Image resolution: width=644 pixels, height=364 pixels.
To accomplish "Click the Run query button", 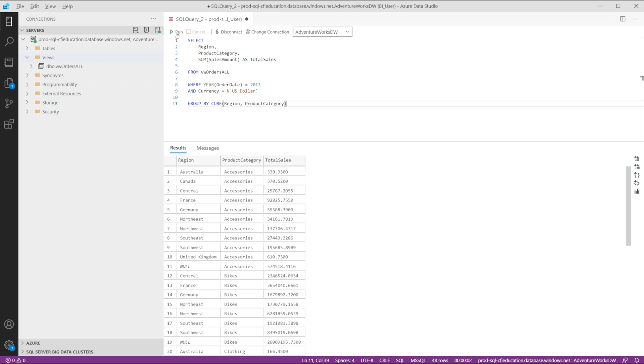I will [176, 32].
